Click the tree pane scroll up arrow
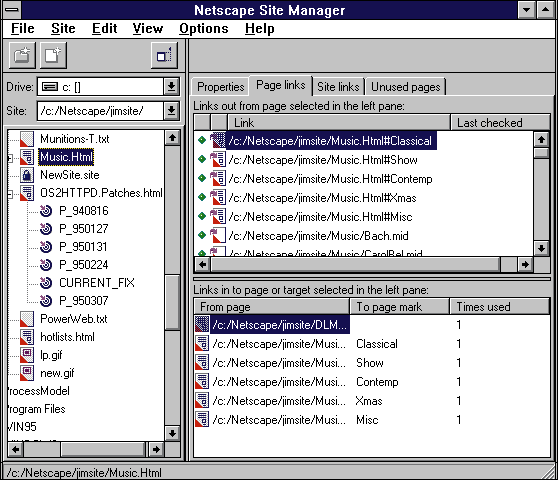The height and width of the screenshot is (480, 558). click(x=173, y=138)
